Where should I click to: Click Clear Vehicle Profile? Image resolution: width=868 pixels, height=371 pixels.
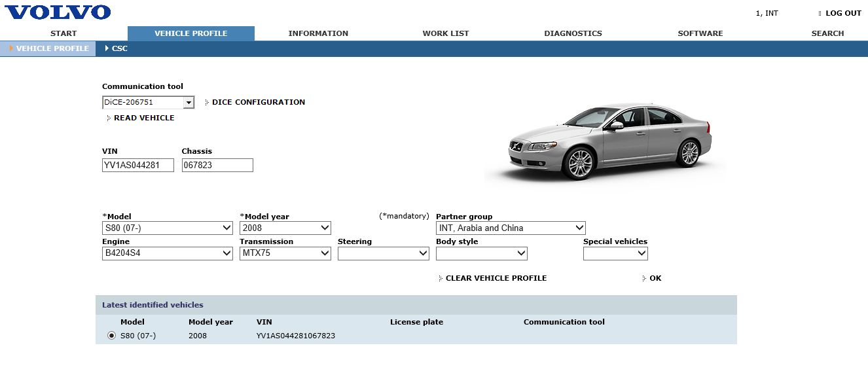496,278
